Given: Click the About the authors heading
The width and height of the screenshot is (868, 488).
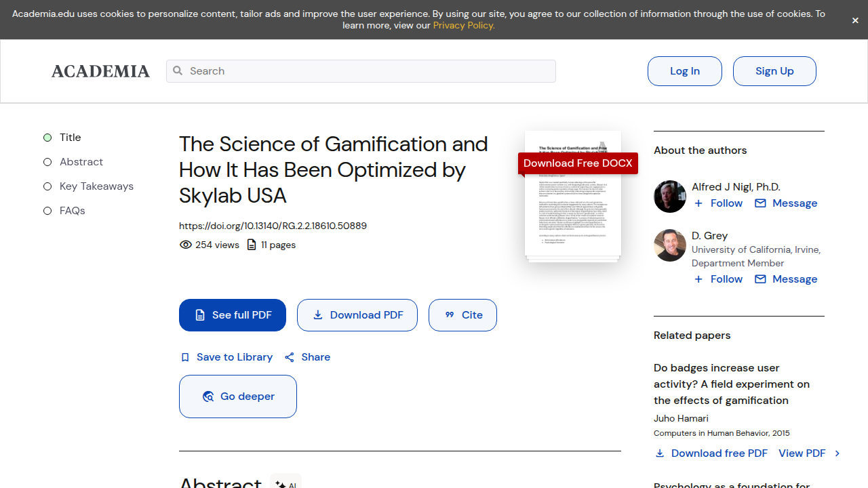Looking at the screenshot, I should pos(701,150).
